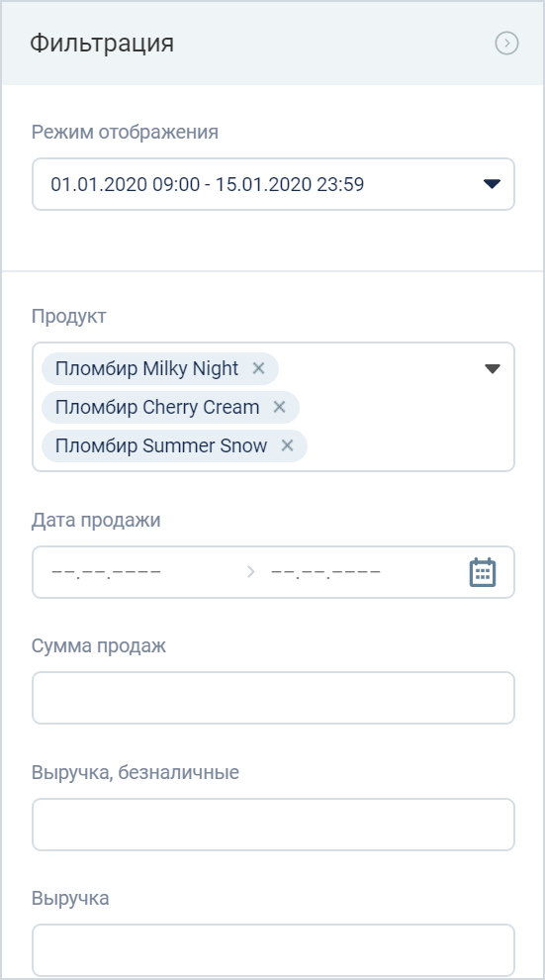Select the Пломбир Milky Night chip
This screenshot has height=980, width=545.
click(x=146, y=369)
